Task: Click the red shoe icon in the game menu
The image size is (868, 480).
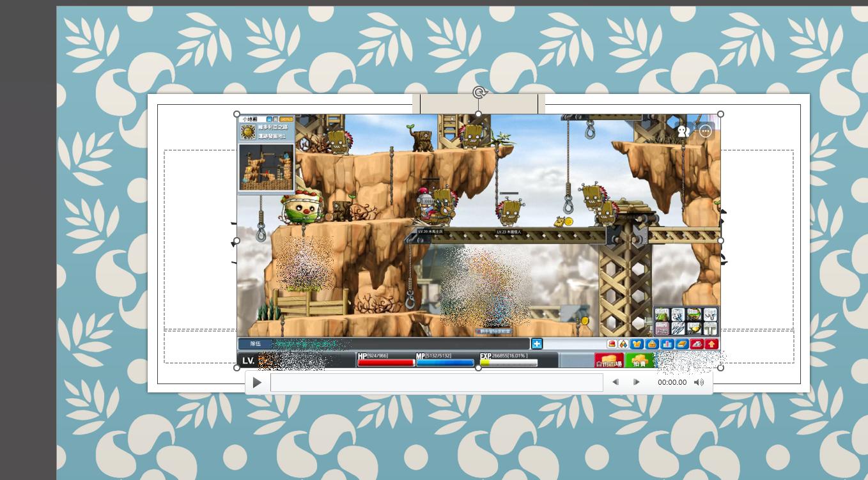Action: pos(697,344)
